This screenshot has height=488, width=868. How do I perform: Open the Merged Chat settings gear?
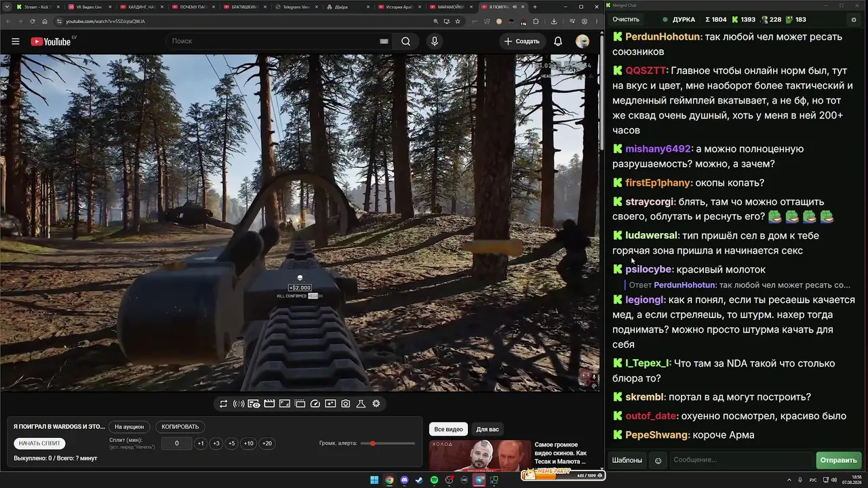coord(854,20)
